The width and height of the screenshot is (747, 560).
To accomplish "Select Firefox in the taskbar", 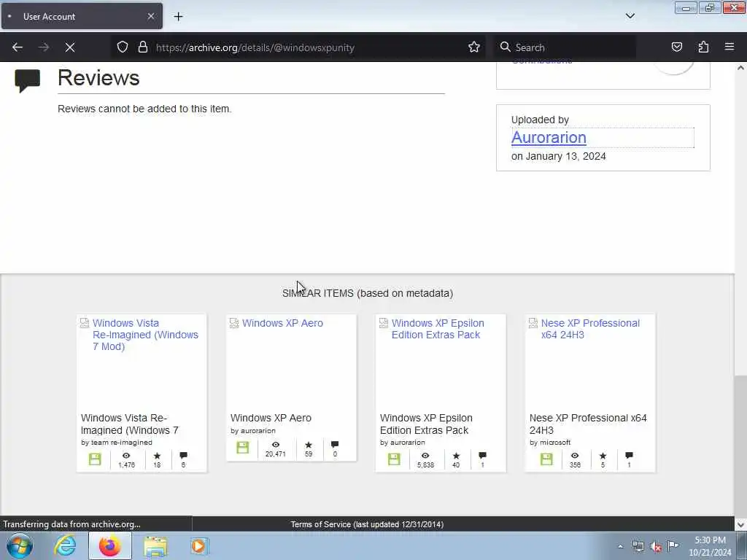I will 109,545.
